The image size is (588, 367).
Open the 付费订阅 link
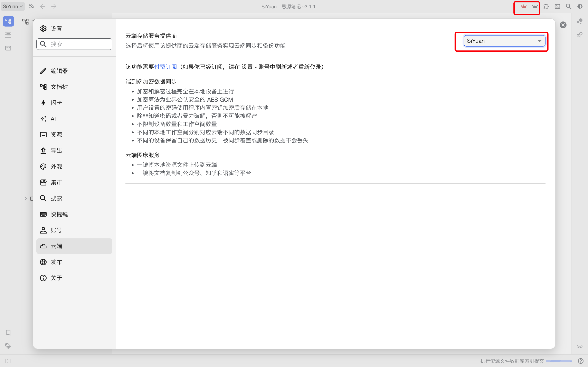point(165,67)
